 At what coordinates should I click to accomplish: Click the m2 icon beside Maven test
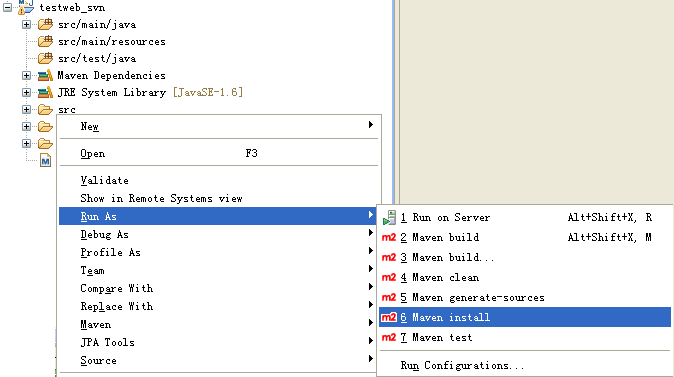point(389,337)
